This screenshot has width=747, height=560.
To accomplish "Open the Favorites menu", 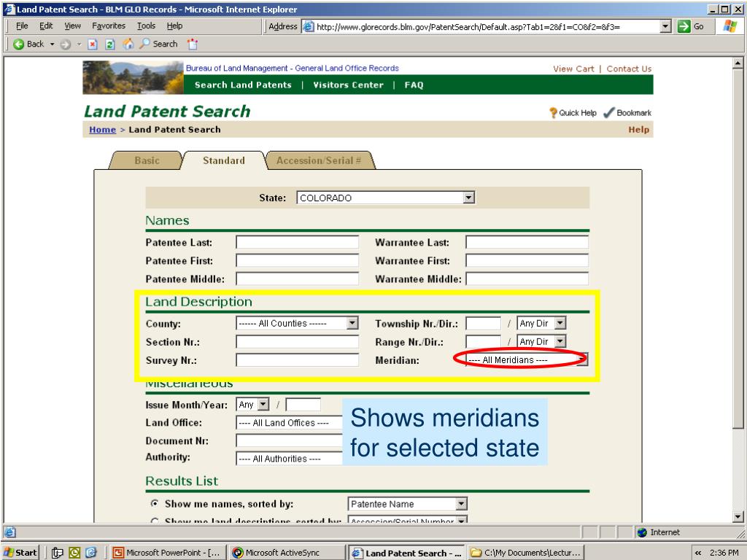I will (x=109, y=26).
